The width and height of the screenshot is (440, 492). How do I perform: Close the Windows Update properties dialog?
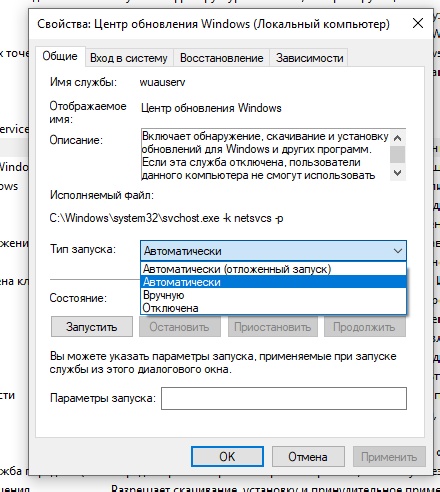[418, 24]
